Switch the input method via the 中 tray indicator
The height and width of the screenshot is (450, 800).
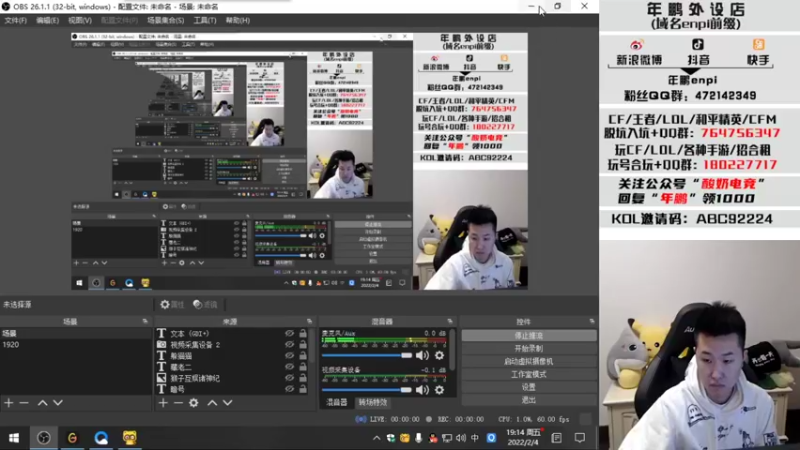click(x=475, y=438)
